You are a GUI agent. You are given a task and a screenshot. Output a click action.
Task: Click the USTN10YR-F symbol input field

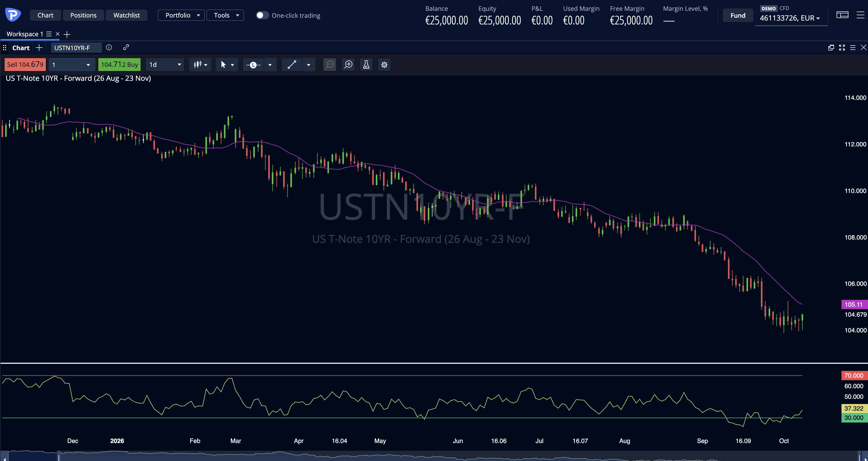click(76, 48)
